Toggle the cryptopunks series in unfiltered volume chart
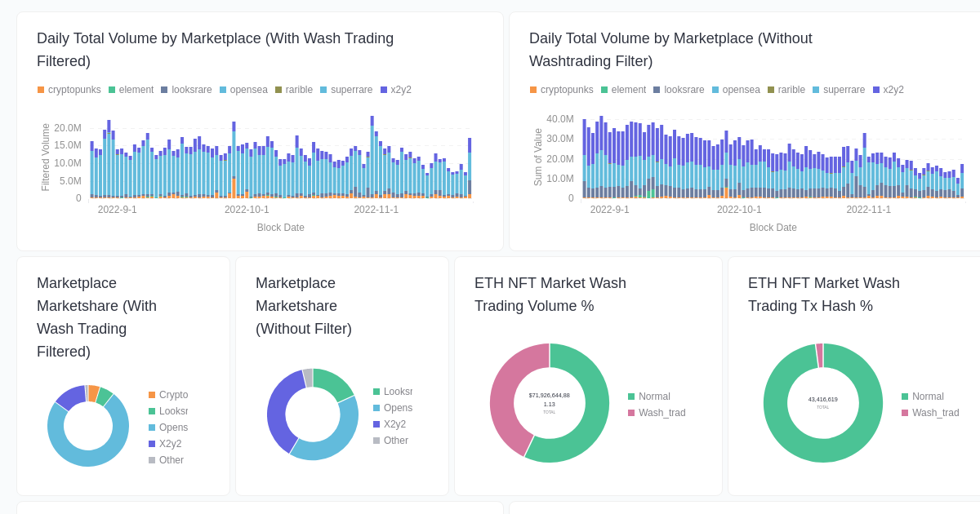Screen dimensions: 980x514 pyautogui.click(x=532, y=90)
